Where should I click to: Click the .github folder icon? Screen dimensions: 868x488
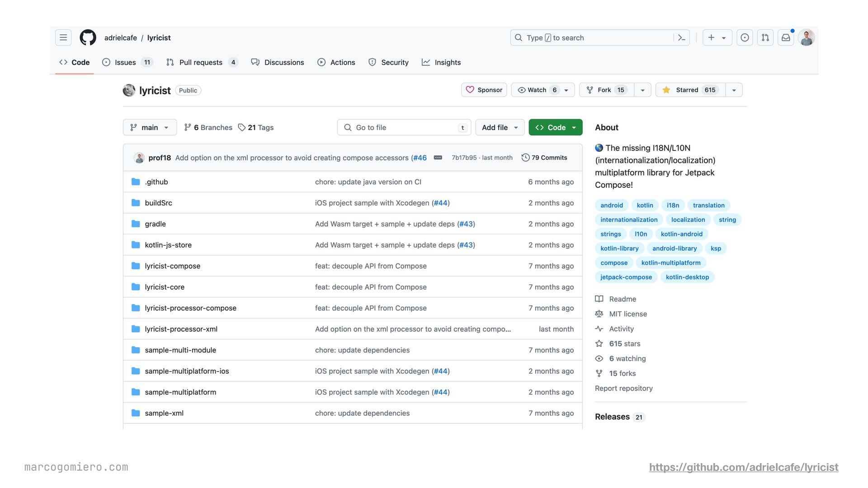136,182
